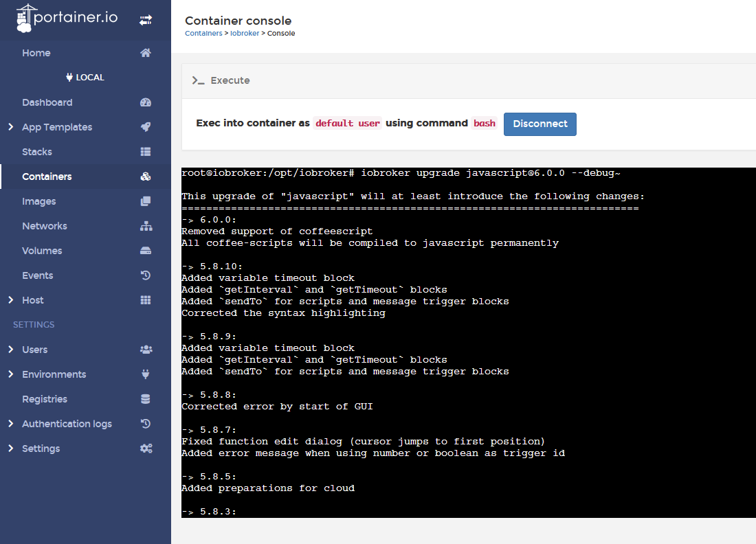756x544 pixels.
Task: Click the Execute terminal prompt icon
Action: click(198, 80)
